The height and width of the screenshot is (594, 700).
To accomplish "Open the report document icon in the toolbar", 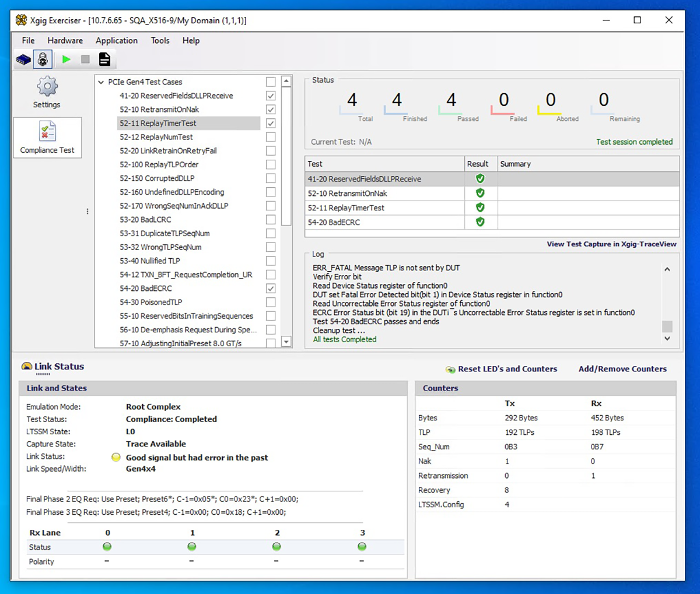I will point(104,59).
